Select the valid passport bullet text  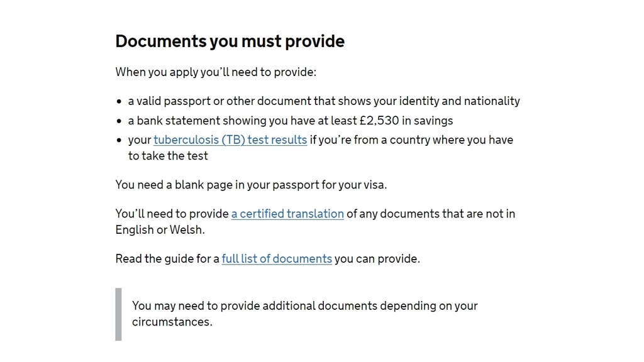pyautogui.click(x=324, y=101)
